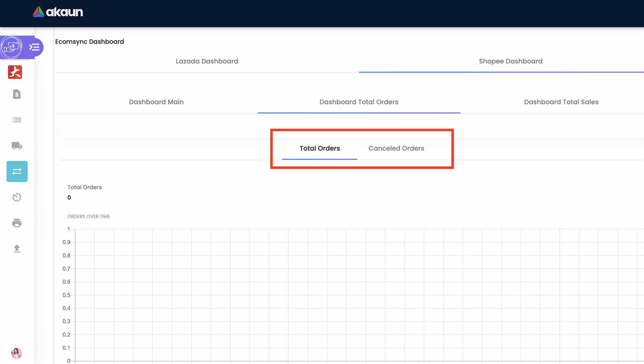This screenshot has width=644, height=364.
Task: Click the printer sidebar icon
Action: click(x=17, y=223)
